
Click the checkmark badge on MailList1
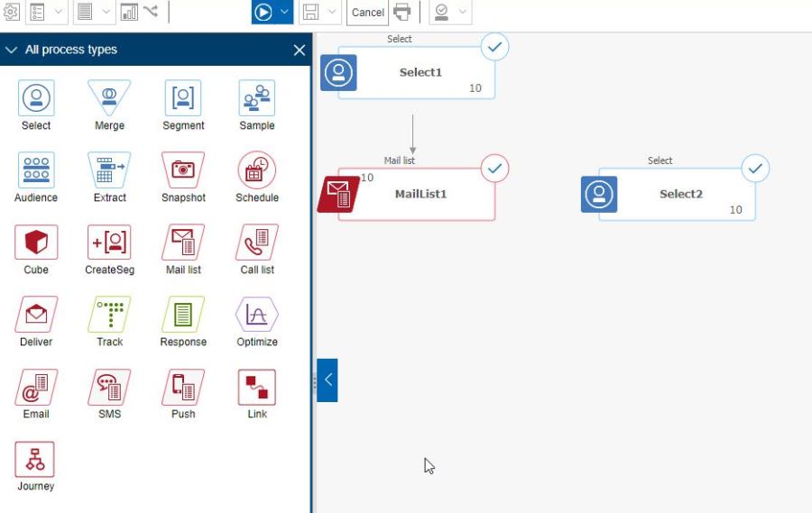pyautogui.click(x=494, y=169)
